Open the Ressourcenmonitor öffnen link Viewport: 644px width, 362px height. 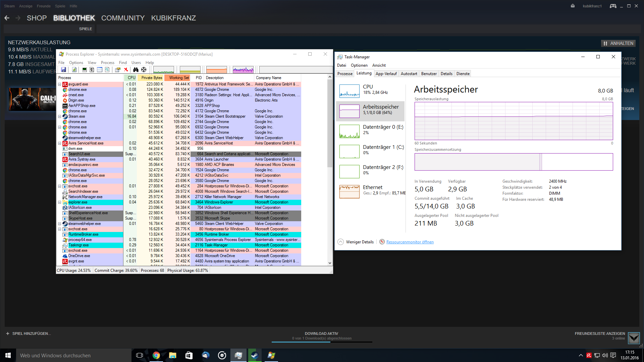point(410,242)
